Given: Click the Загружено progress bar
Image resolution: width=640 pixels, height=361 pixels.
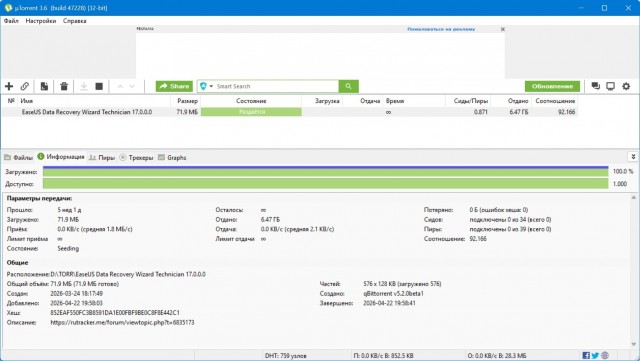Looking at the screenshot, I should [x=325, y=172].
